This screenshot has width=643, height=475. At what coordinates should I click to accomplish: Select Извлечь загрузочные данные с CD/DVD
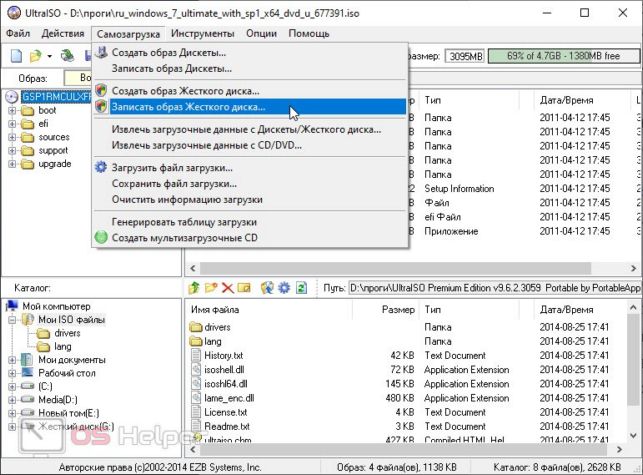coord(250,145)
